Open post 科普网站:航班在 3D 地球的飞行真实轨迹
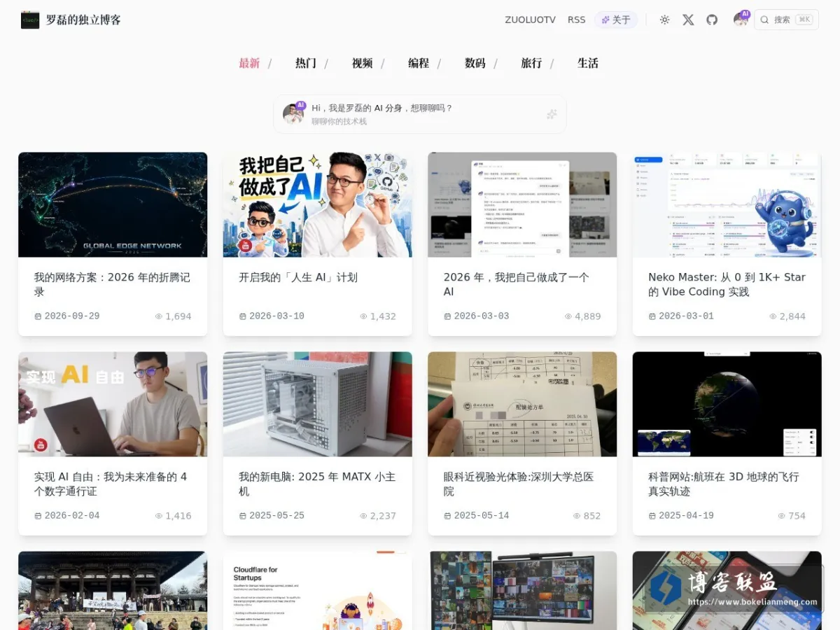This screenshot has height=630, width=840. click(x=724, y=484)
